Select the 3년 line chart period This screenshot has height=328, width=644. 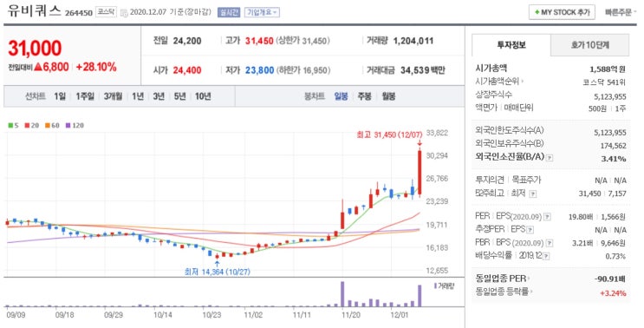(159, 96)
